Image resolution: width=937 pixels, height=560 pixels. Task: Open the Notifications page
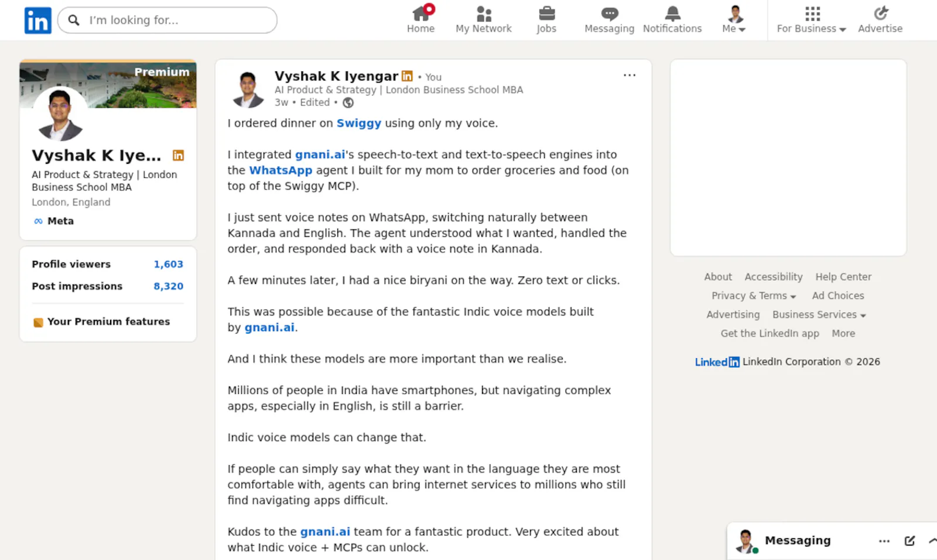tap(672, 19)
